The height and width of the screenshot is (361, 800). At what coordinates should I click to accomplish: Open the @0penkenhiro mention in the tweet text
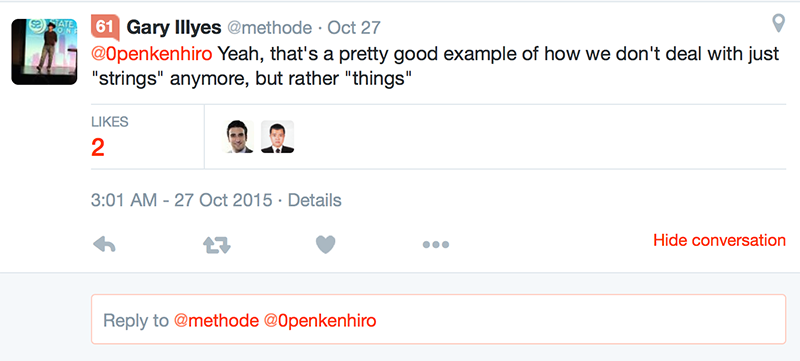click(x=152, y=54)
